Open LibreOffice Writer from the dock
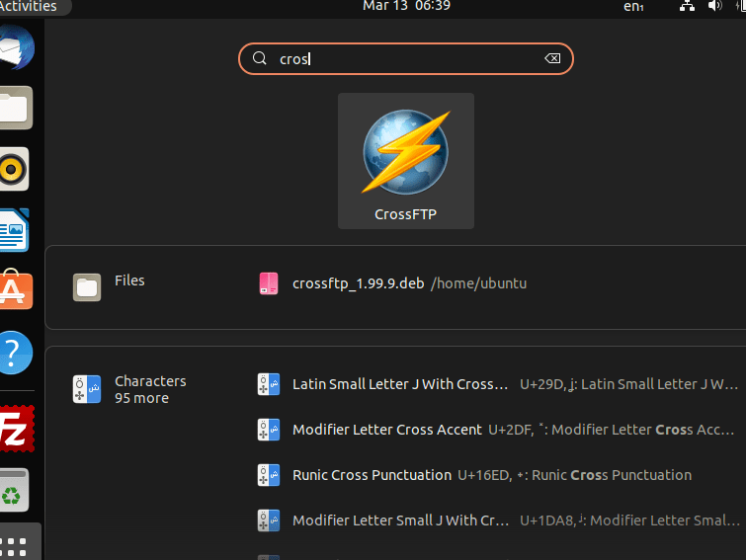Image resolution: width=746 pixels, height=560 pixels. point(14,230)
